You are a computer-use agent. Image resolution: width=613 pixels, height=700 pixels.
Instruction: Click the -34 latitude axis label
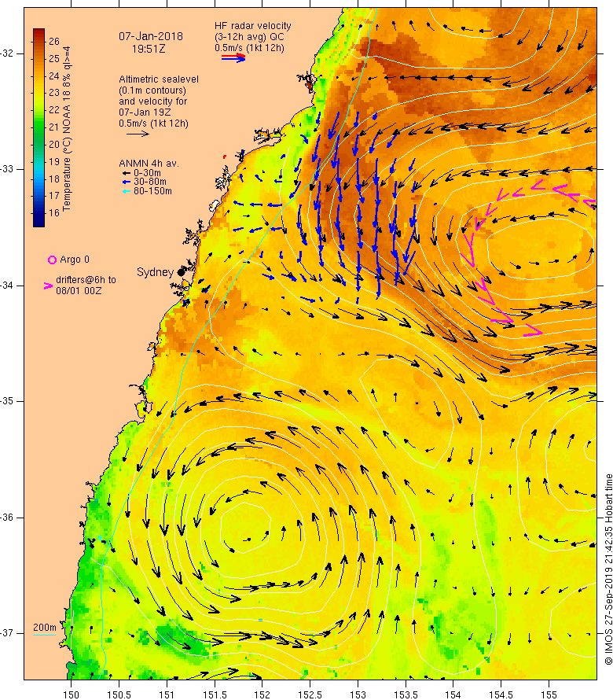[8, 286]
